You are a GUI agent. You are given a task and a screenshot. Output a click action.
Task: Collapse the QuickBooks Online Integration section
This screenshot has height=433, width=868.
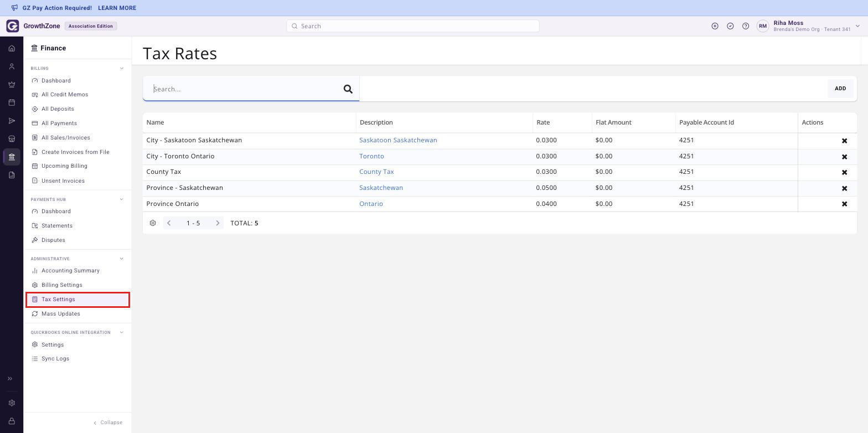coord(122,332)
